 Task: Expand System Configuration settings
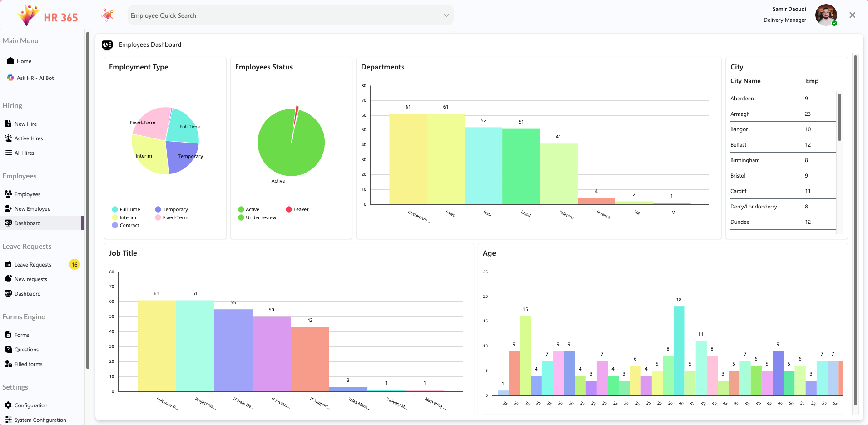[8, 420]
